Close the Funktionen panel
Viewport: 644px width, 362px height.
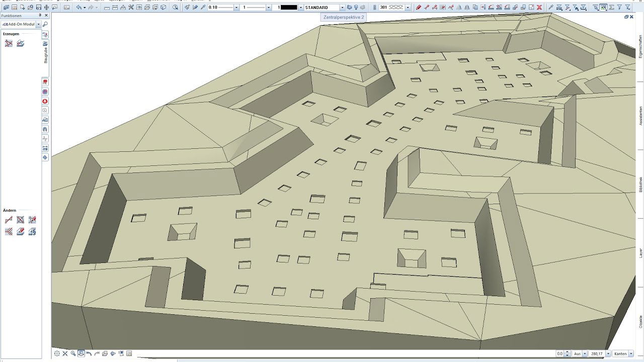pos(46,16)
